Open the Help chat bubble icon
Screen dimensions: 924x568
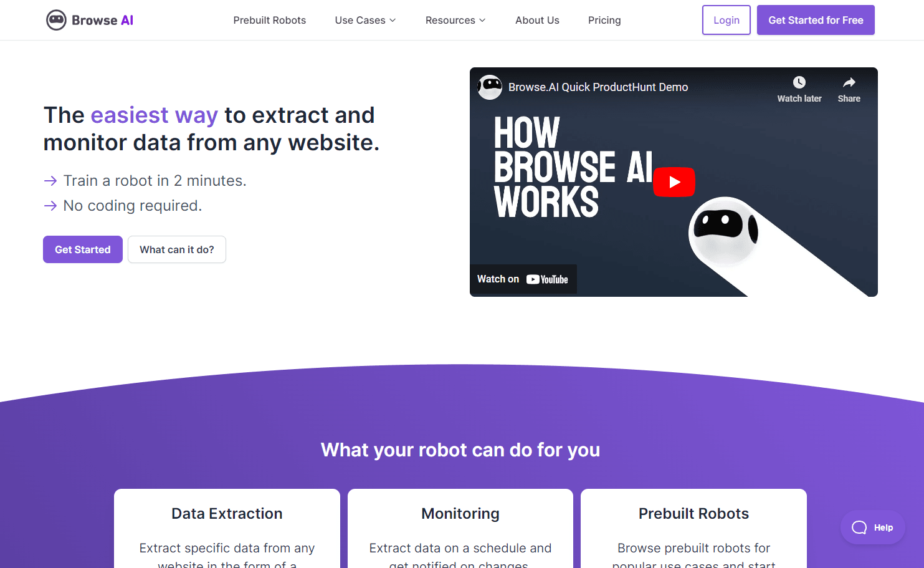(x=859, y=527)
